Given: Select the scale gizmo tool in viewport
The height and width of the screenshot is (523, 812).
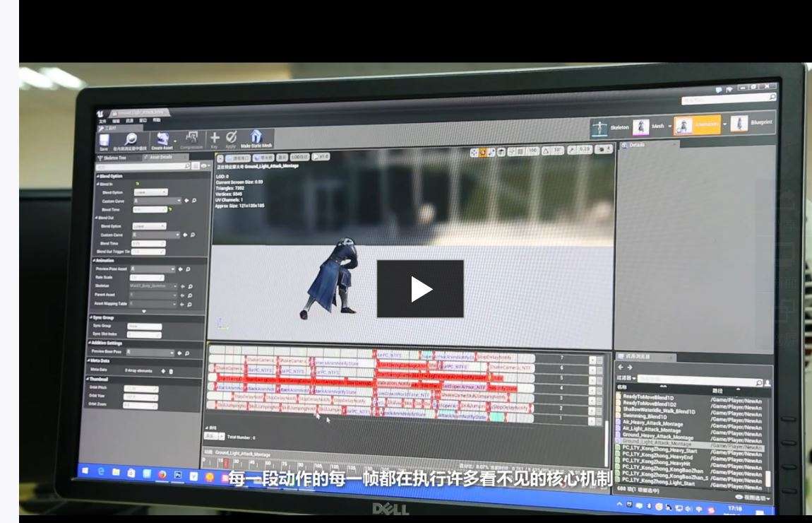Looking at the screenshot, I should [491, 153].
